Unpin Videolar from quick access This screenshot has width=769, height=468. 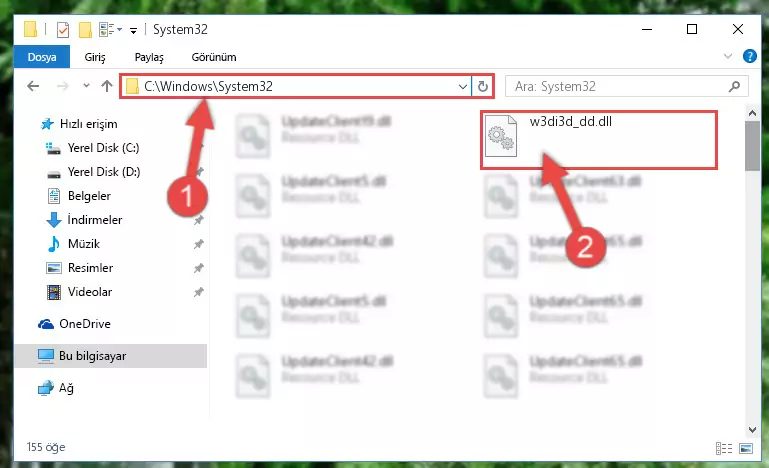tap(199, 292)
